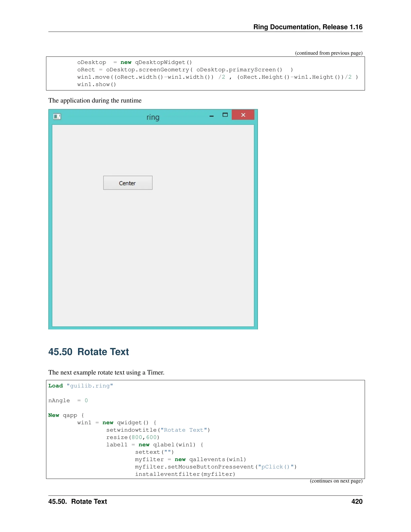Close the ring window with red X
Viewport: 411px width, 532px height.
coord(243,115)
